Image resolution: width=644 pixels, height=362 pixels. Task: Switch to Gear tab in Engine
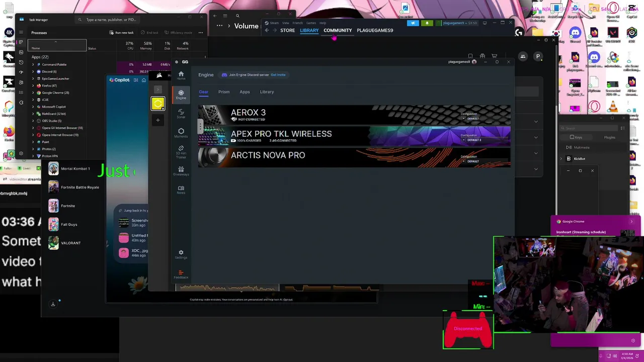[x=203, y=92]
